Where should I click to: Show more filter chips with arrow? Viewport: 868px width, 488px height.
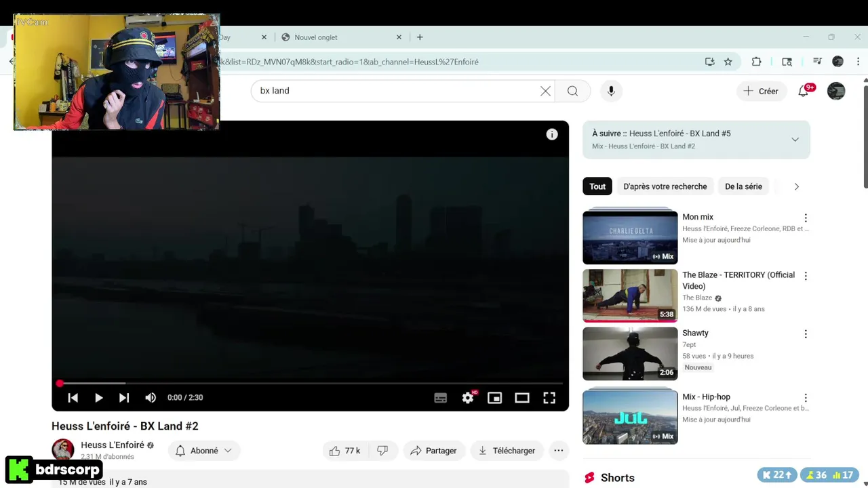point(796,186)
